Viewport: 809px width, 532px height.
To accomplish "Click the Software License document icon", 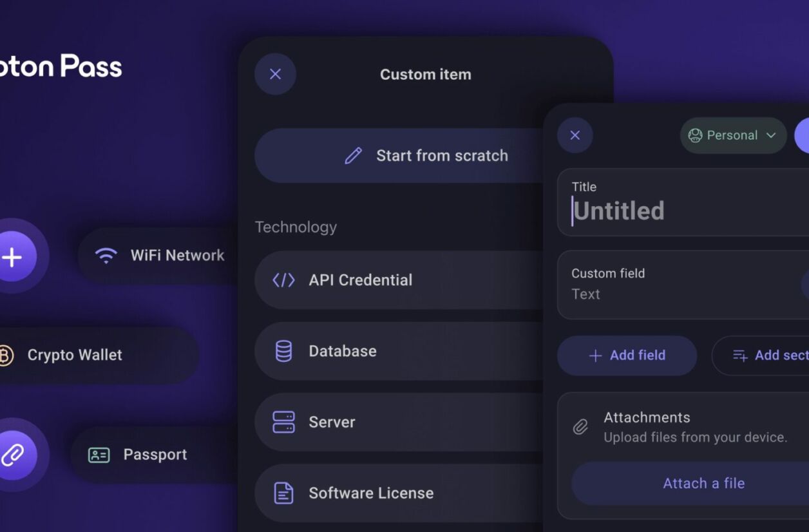I will [283, 493].
